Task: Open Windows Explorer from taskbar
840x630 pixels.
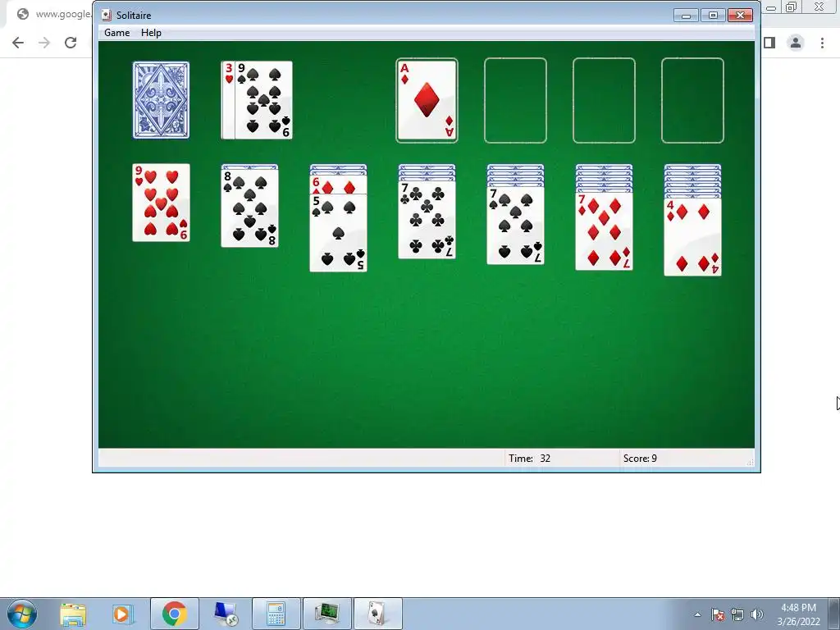Action: point(73,614)
